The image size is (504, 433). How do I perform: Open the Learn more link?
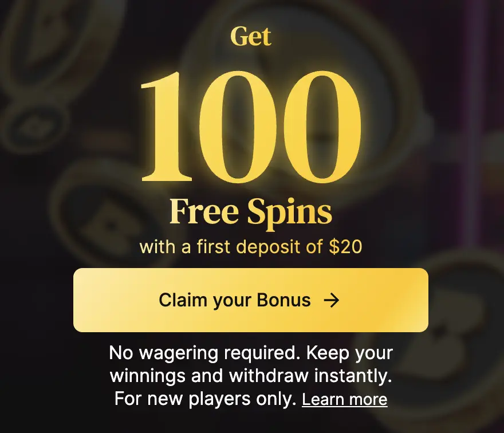345,399
